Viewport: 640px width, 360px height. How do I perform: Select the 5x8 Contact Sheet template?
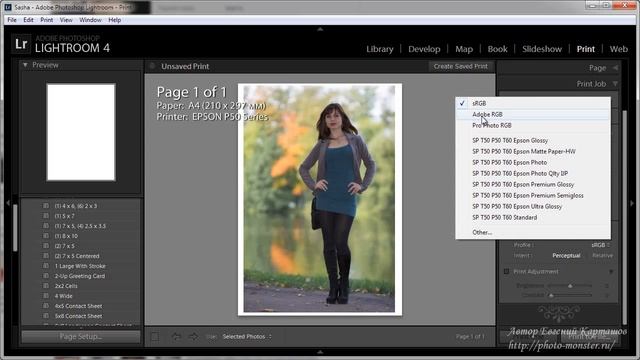coord(78,316)
